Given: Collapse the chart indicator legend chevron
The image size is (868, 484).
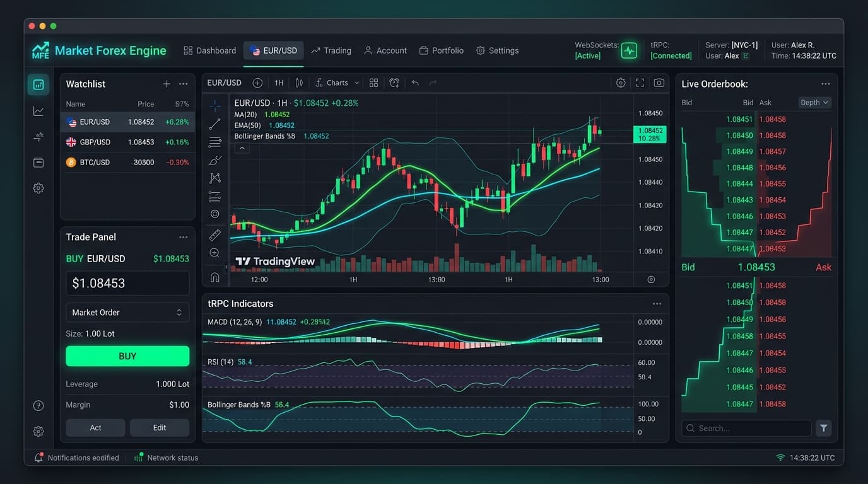Looking at the screenshot, I should tap(242, 149).
